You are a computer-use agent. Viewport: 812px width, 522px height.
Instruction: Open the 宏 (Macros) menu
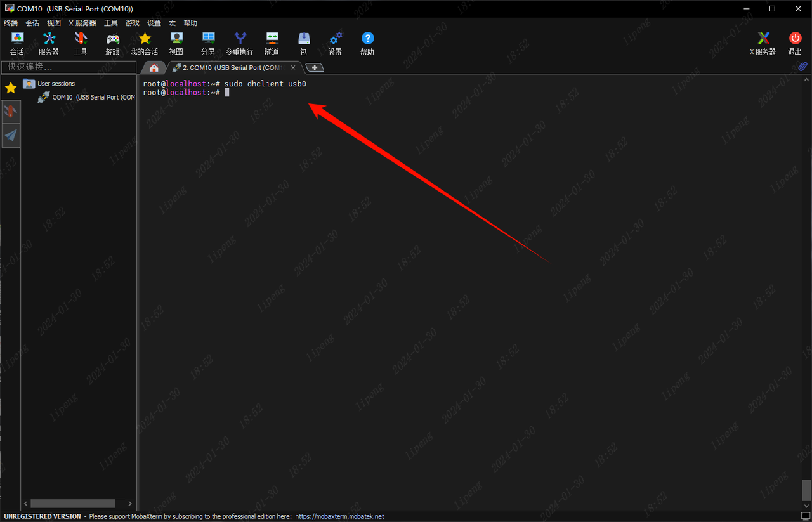tap(172, 23)
